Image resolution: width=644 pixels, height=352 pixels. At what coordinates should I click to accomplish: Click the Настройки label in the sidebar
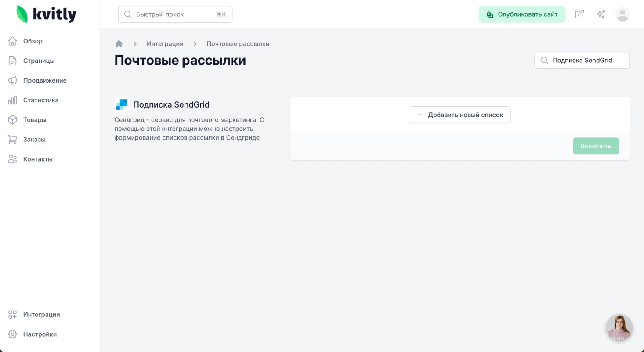click(x=40, y=334)
